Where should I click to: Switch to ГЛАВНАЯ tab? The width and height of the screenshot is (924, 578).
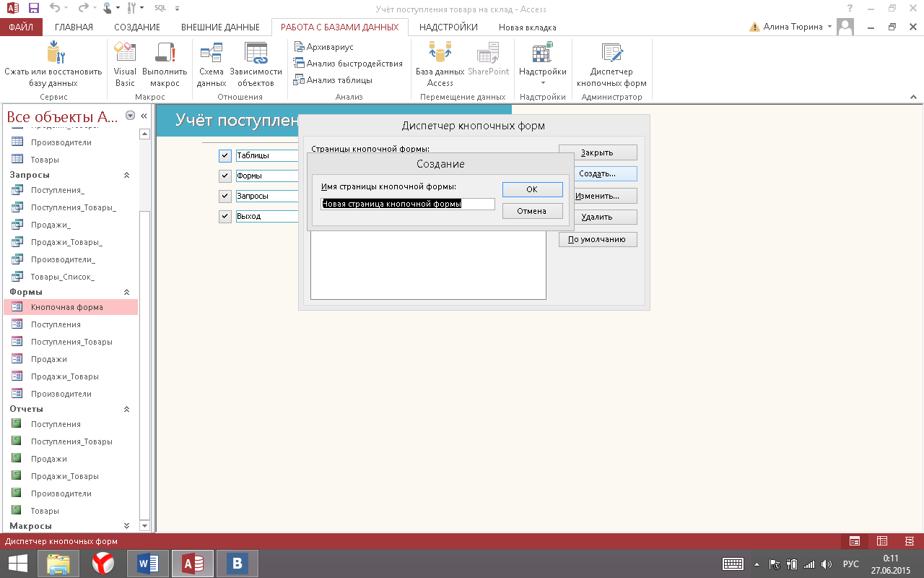[x=74, y=27]
